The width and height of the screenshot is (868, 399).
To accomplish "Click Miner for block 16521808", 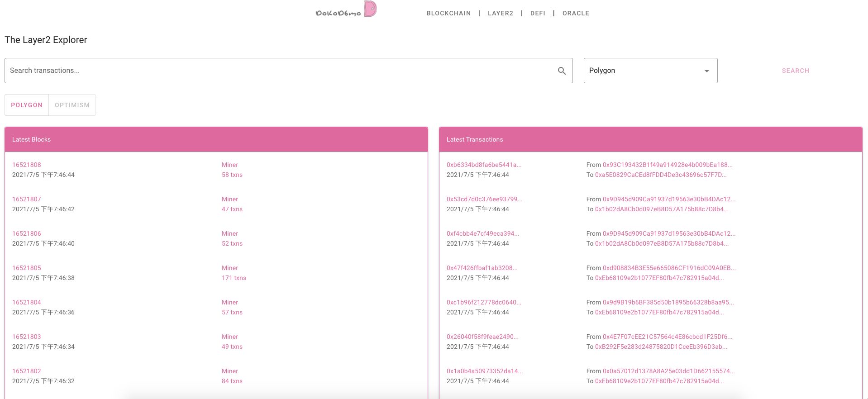I will [x=230, y=165].
